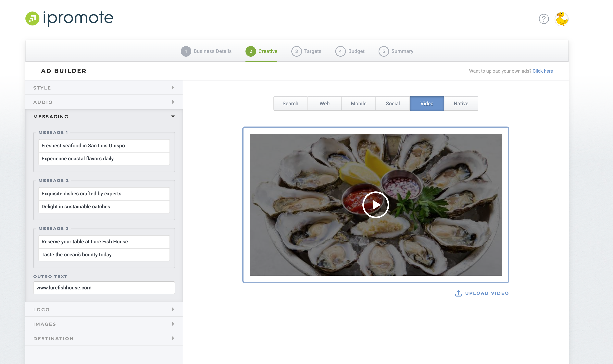613x364 pixels.
Task: Click the Upload Video icon
Action: click(x=459, y=293)
